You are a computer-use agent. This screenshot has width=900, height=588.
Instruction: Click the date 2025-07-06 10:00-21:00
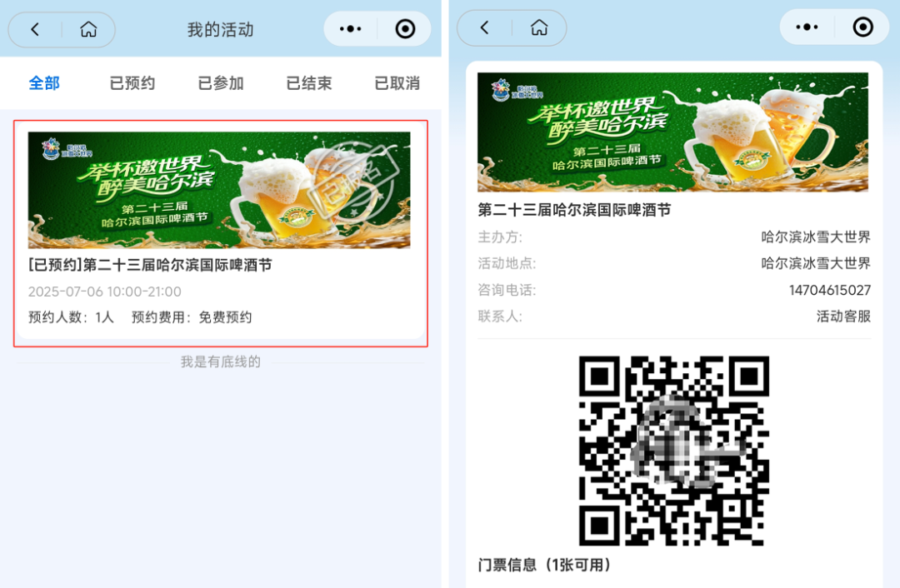(105, 292)
